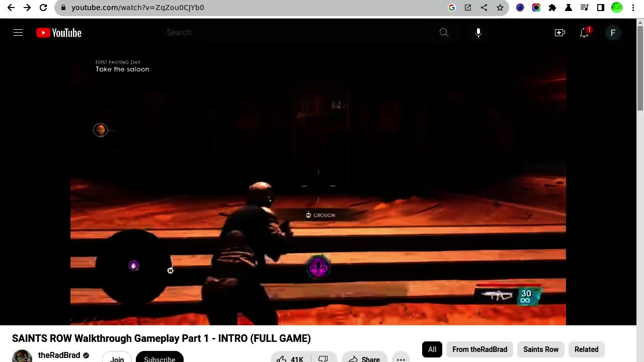644x362 pixels.
Task: Select the Saints Row filter chip
Action: 541,349
